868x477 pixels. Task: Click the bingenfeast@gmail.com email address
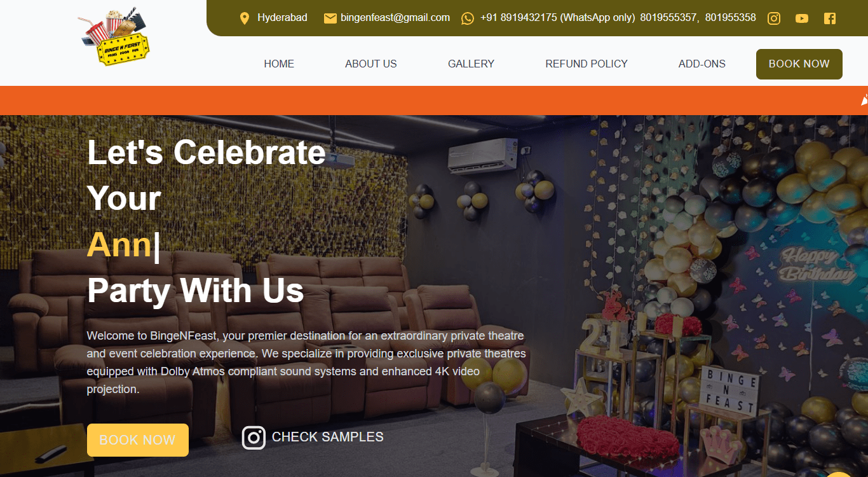(395, 18)
